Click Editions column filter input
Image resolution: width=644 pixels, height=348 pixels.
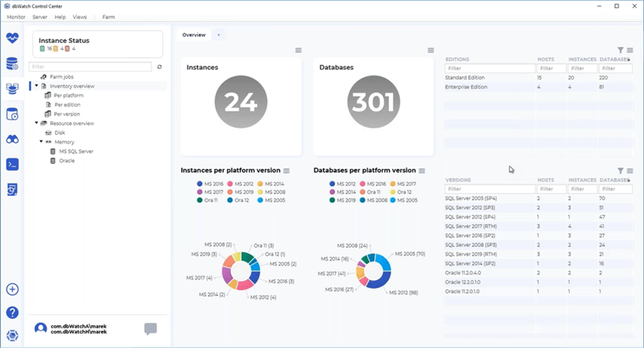(490, 68)
